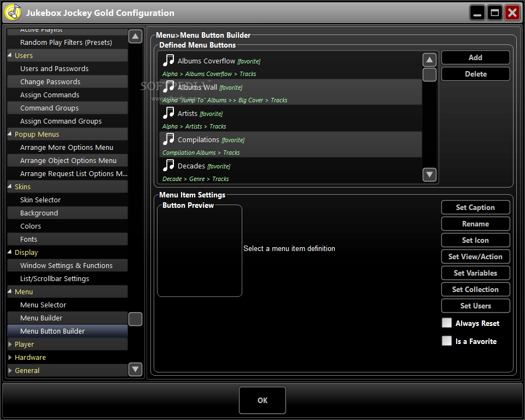Select Menu Button Builder in the tree
The height and width of the screenshot is (420, 525).
point(67,331)
